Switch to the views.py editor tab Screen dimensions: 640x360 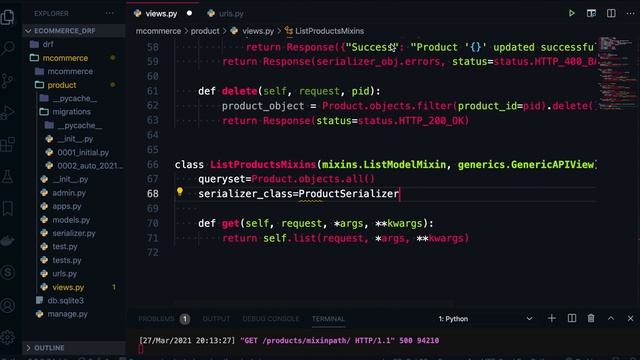click(161, 13)
